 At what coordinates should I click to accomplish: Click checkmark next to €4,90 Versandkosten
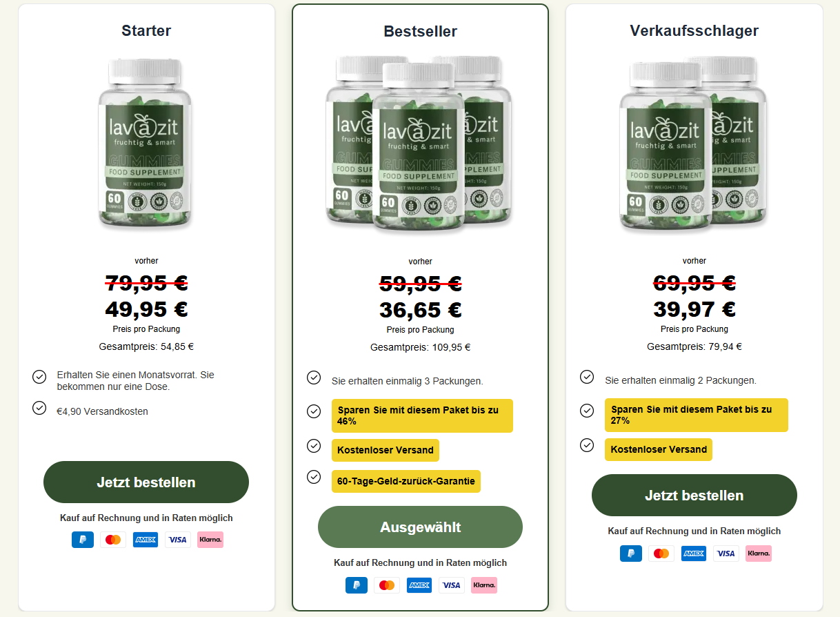pos(39,408)
